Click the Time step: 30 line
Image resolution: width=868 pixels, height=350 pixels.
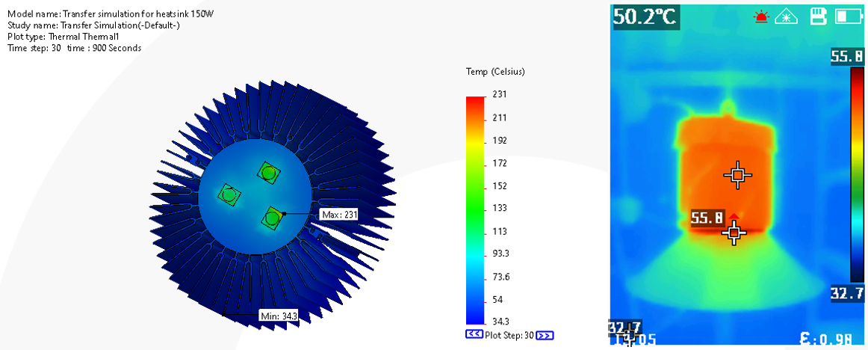click(74, 48)
